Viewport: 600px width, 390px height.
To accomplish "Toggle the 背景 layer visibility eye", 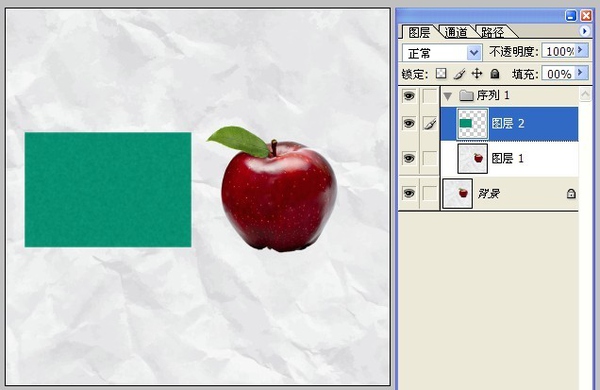I will coord(409,193).
